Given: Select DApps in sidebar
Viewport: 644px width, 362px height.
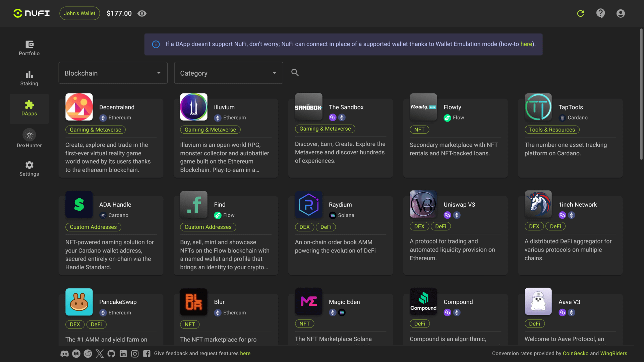Looking at the screenshot, I should click(x=29, y=108).
